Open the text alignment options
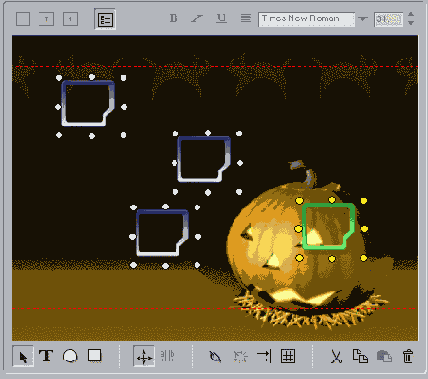The width and height of the screenshot is (428, 379). [x=246, y=18]
